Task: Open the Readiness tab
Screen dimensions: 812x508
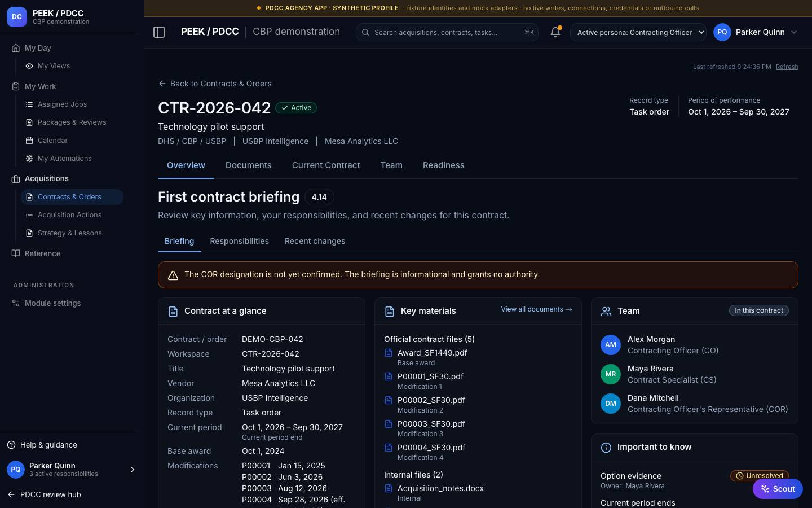Action: pyautogui.click(x=444, y=165)
